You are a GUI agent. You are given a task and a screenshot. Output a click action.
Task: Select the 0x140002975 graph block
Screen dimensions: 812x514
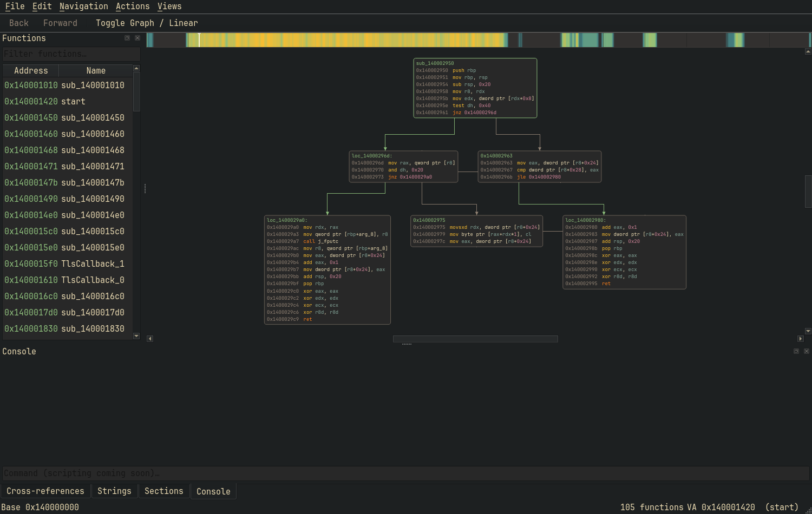(x=476, y=231)
